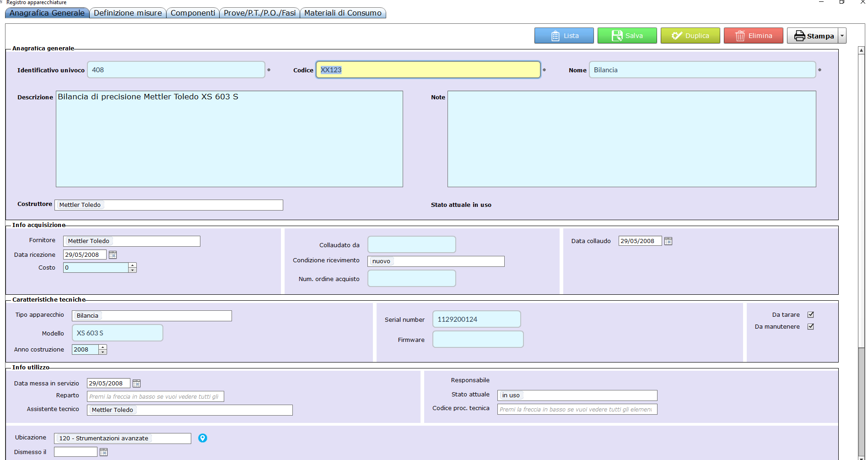868x460 pixels.
Task: Click the Responsabile label
Action: (470, 380)
